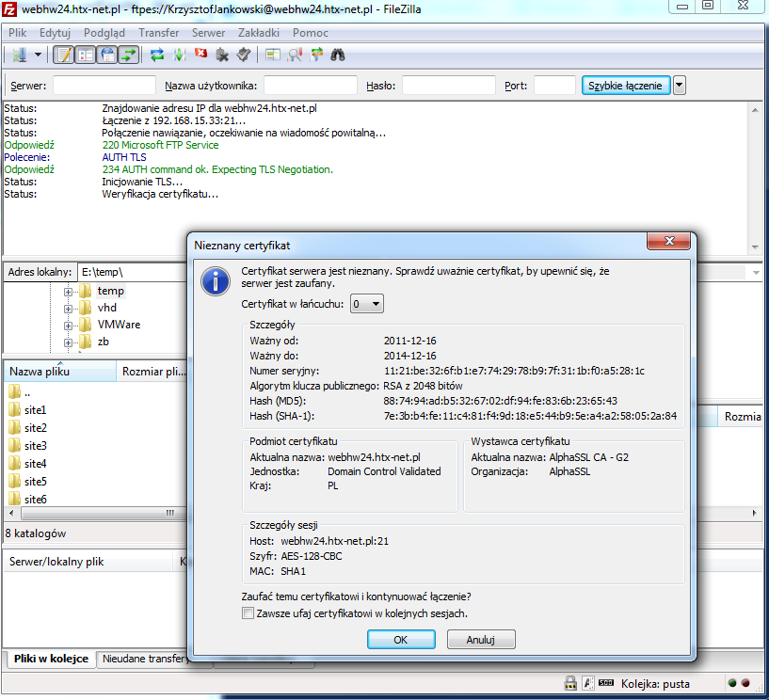This screenshot has height=700, width=769.
Task: Click the site6 folder icon
Action: tap(15, 499)
